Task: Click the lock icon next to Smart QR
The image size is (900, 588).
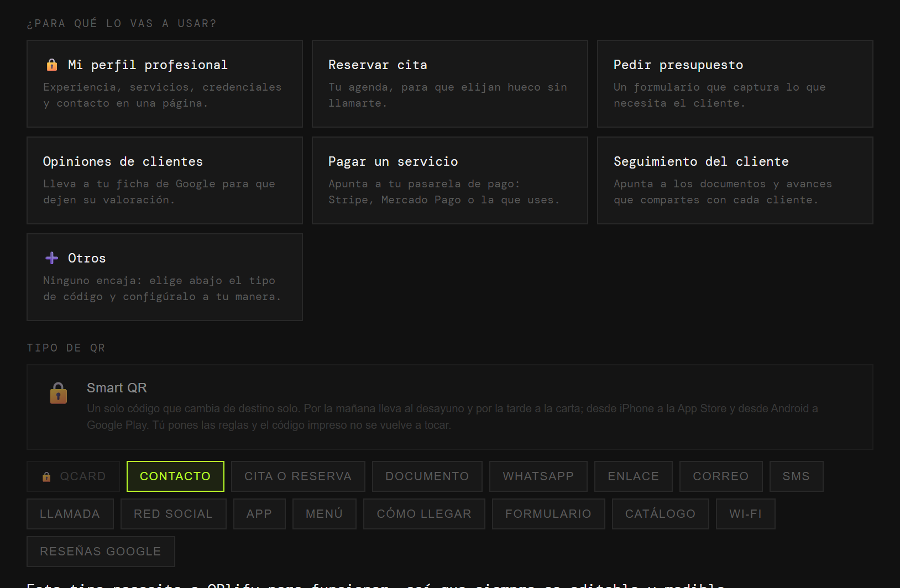Action: click(x=59, y=393)
